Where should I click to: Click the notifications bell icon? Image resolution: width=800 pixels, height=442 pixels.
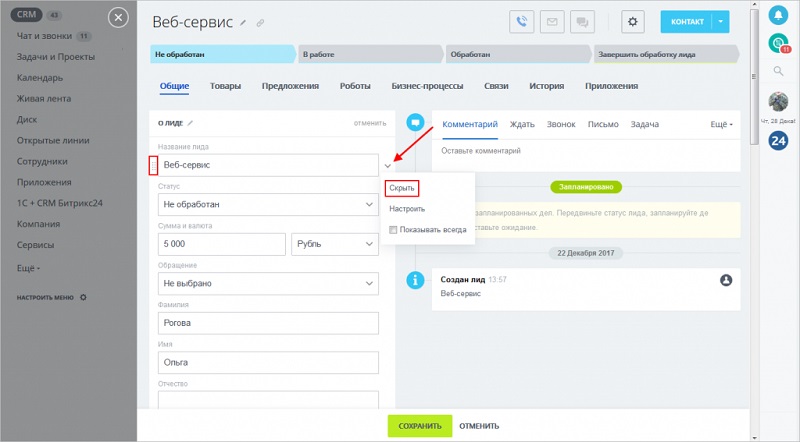pyautogui.click(x=778, y=15)
